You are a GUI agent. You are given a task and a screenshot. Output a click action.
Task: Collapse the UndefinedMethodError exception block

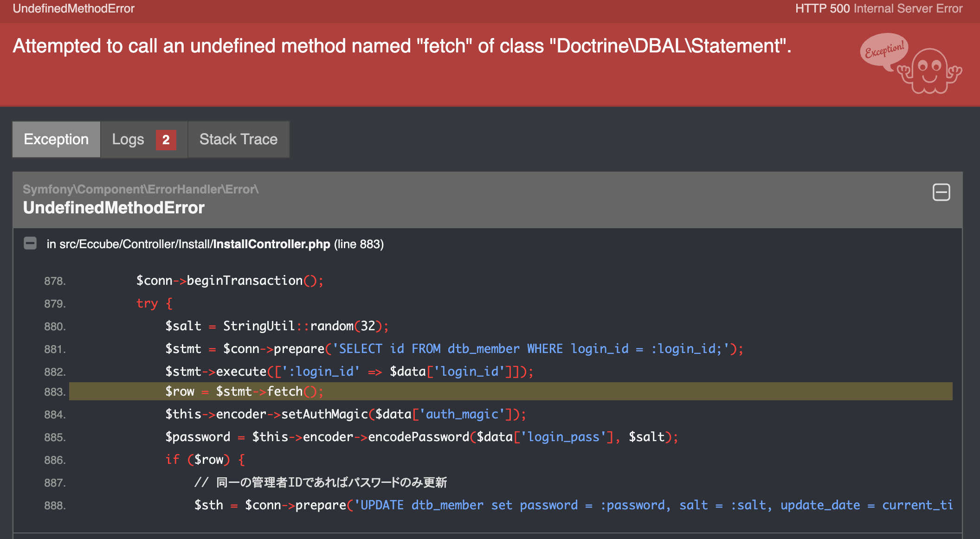click(941, 192)
